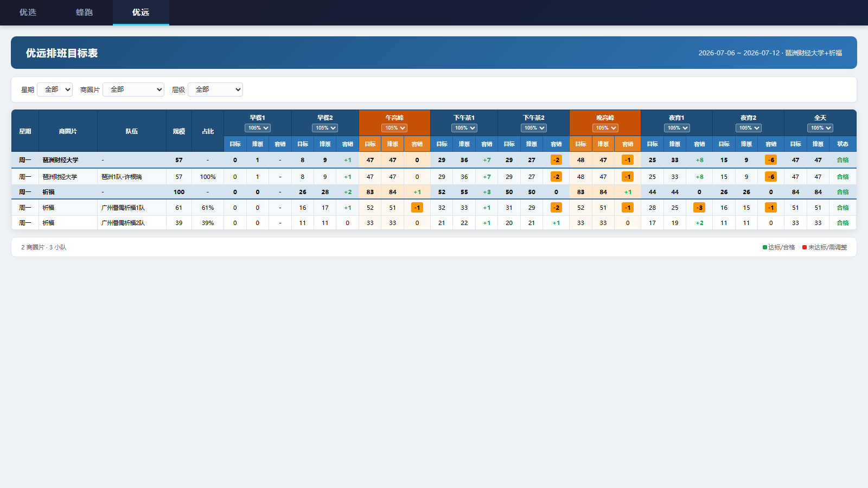The width and height of the screenshot is (868, 488).
Task: Open the 105% dropdown under 早餐1
Action: point(258,128)
